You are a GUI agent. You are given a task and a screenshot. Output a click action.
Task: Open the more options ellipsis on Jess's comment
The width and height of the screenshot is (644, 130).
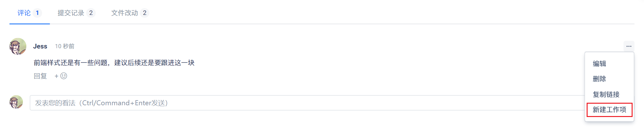pos(629,46)
